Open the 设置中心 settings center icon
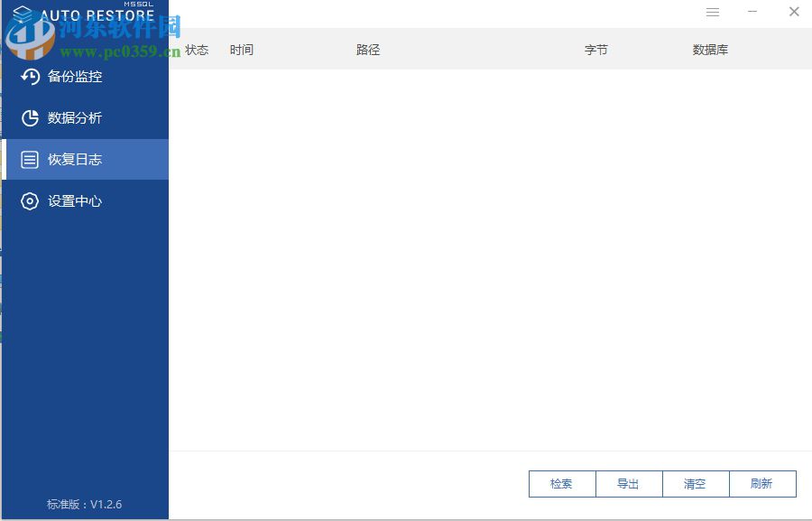Screen dimensions: 812x521 30,200
